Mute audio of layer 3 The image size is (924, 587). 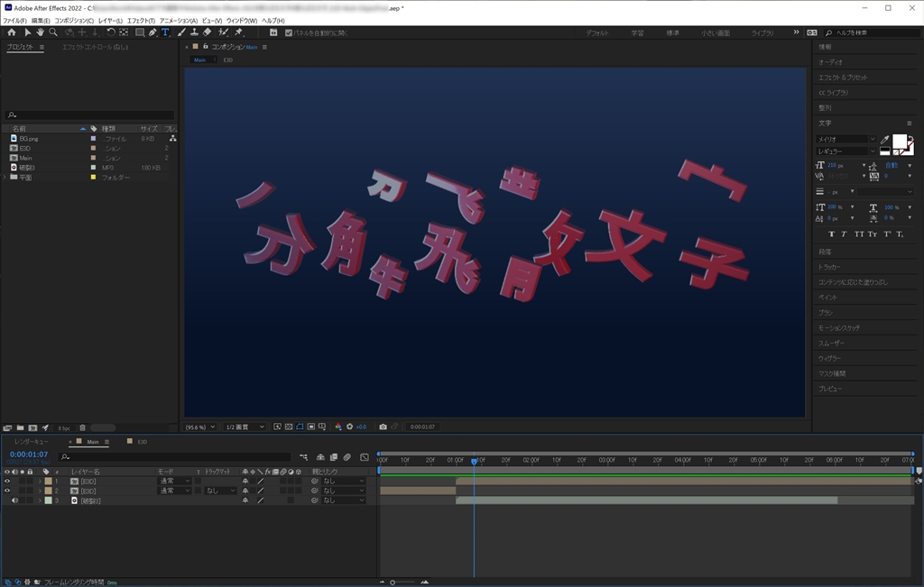(x=14, y=500)
